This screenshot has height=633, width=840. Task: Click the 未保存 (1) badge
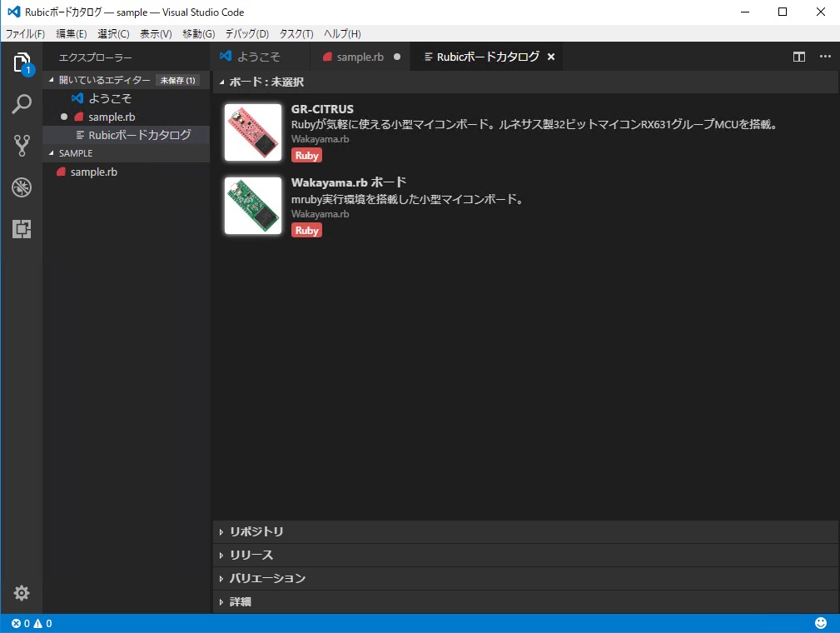coord(178,81)
